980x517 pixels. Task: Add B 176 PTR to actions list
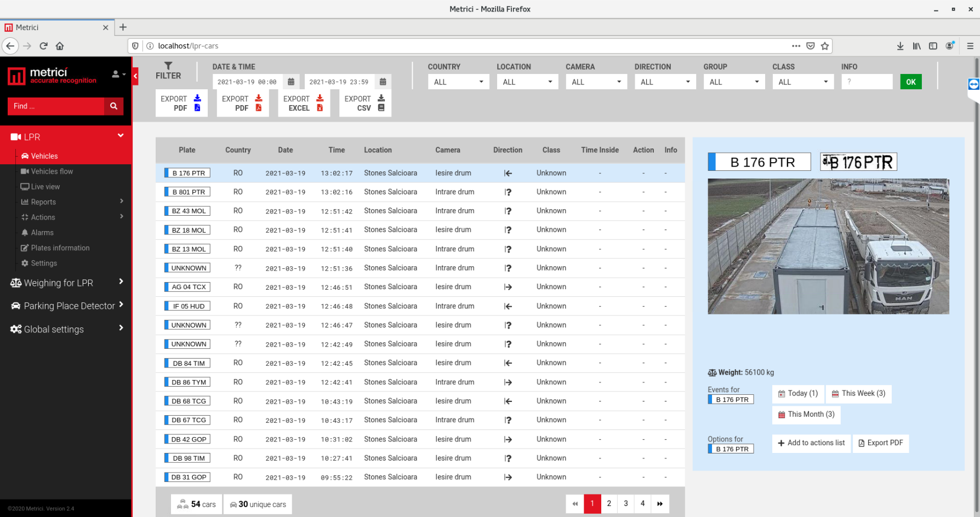(x=811, y=443)
